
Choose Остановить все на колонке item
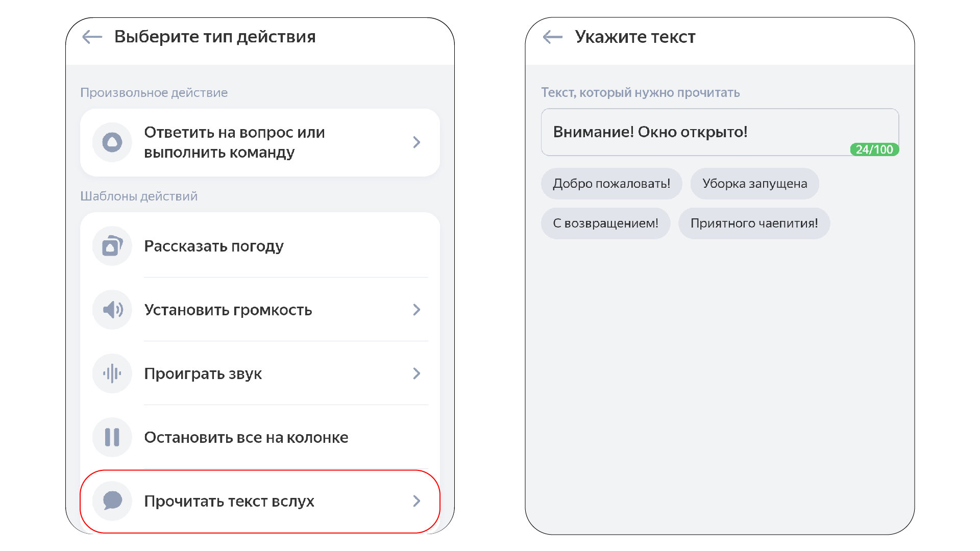[246, 437]
